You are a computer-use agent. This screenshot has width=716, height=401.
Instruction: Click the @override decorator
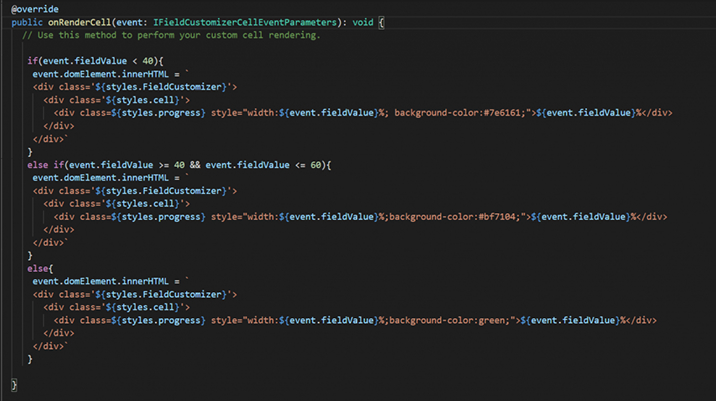pos(35,9)
